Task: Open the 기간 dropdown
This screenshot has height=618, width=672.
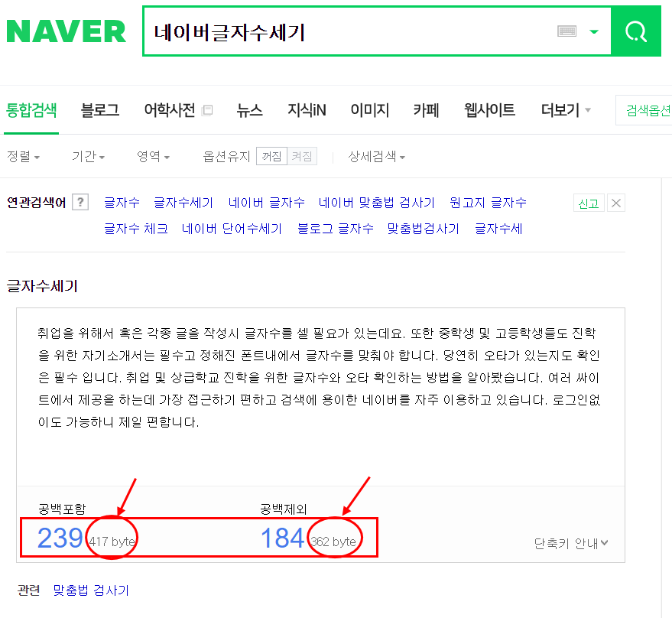Action: (88, 156)
